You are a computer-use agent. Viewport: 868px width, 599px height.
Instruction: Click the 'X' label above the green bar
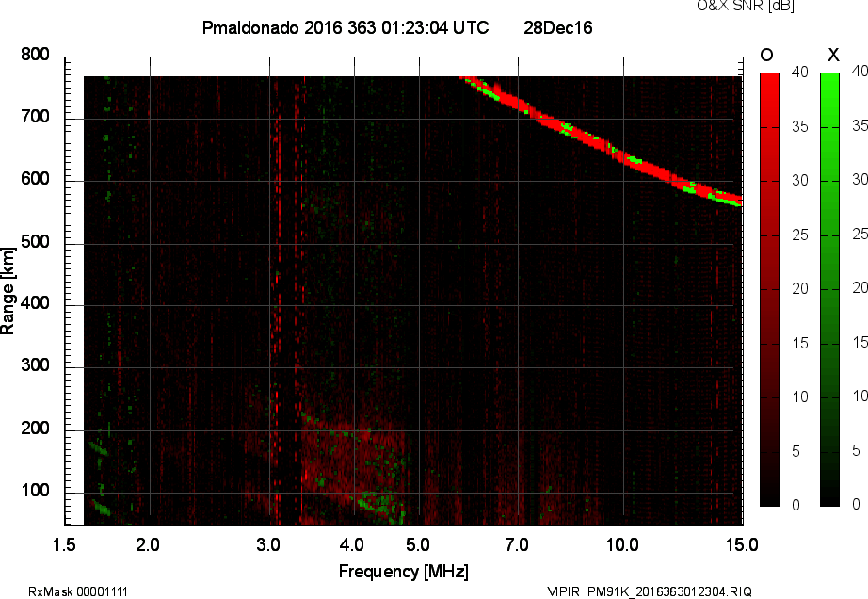point(833,55)
